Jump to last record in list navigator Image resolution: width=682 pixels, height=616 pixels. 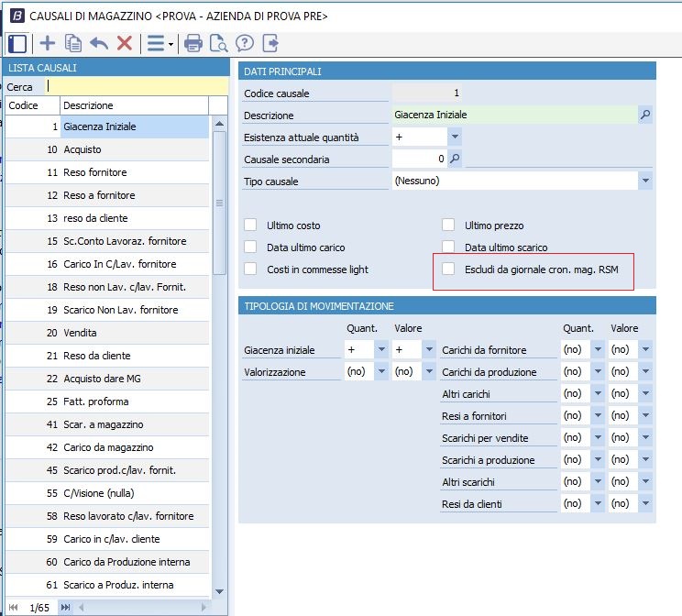[x=65, y=607]
